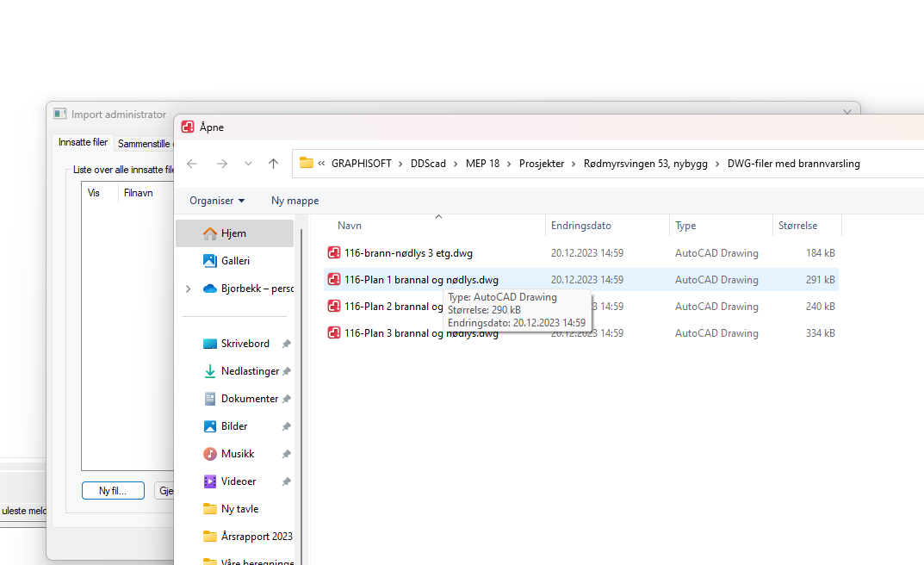Click the back navigation arrow

[x=192, y=164]
